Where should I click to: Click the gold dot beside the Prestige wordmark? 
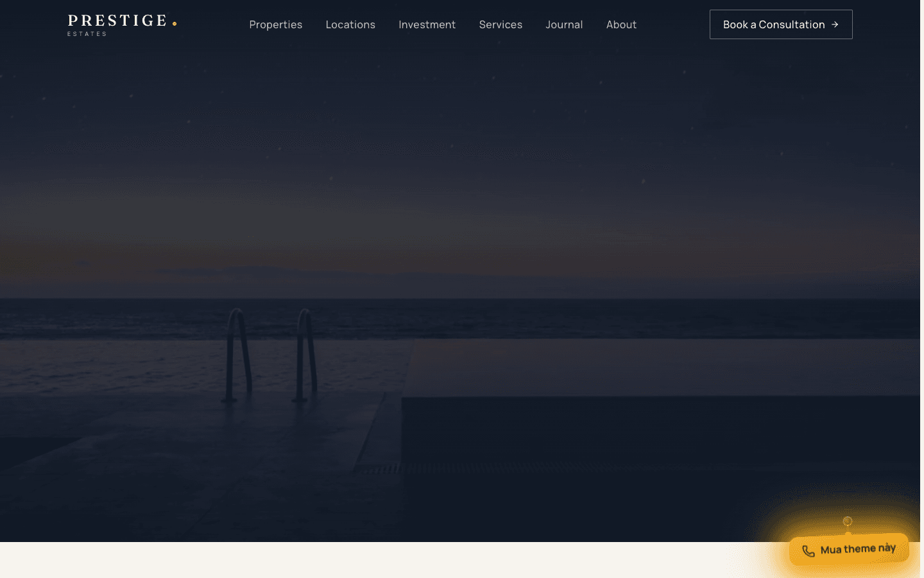pyautogui.click(x=175, y=24)
